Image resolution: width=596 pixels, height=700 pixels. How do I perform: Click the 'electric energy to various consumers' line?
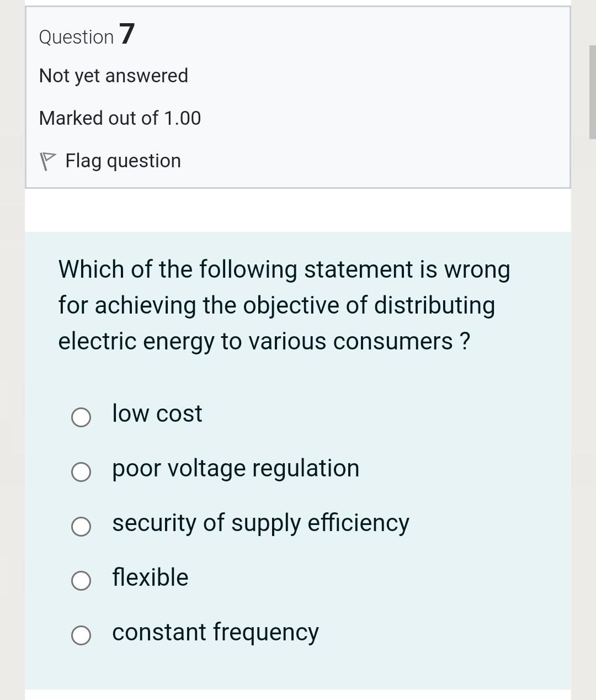coord(264,341)
